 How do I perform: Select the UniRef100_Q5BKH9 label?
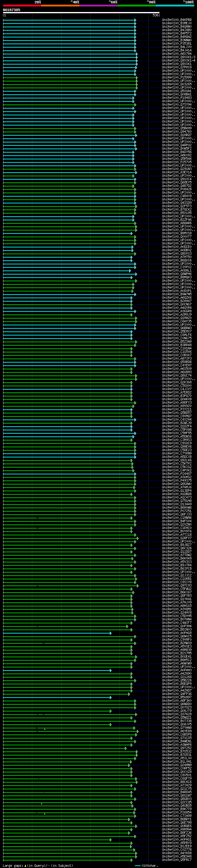[176, 128]
